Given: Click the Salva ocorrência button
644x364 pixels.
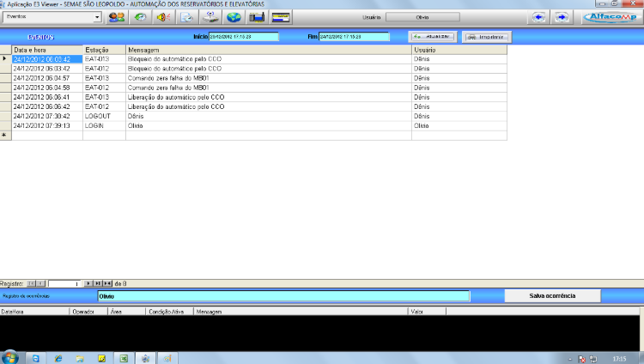Looking at the screenshot, I should tap(552, 295).
